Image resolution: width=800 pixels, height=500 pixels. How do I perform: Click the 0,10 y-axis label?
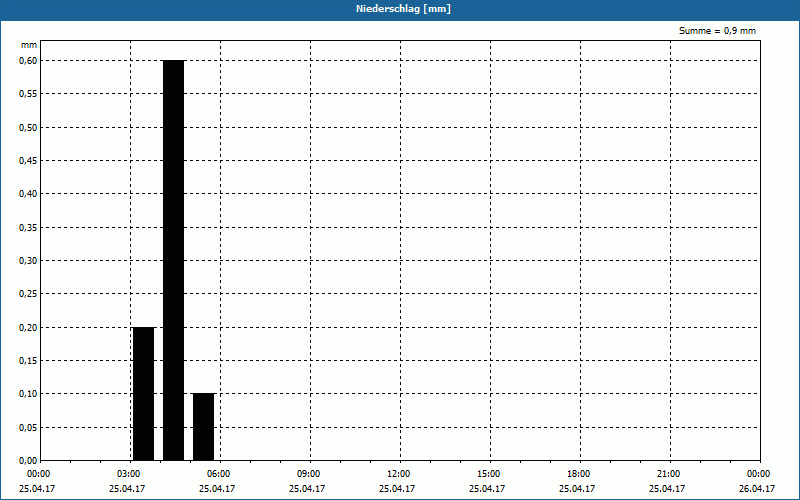click(28, 394)
